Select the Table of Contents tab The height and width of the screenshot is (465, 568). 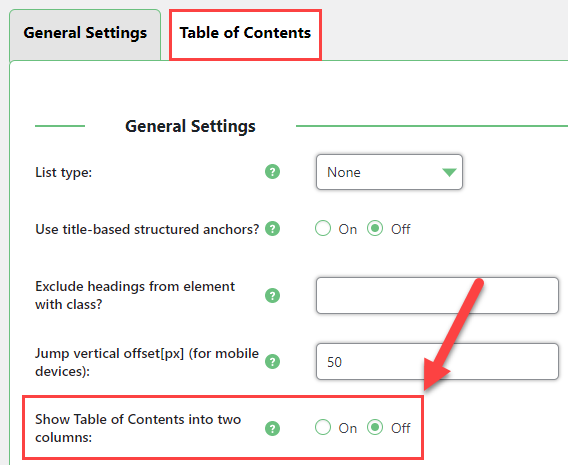tap(245, 33)
